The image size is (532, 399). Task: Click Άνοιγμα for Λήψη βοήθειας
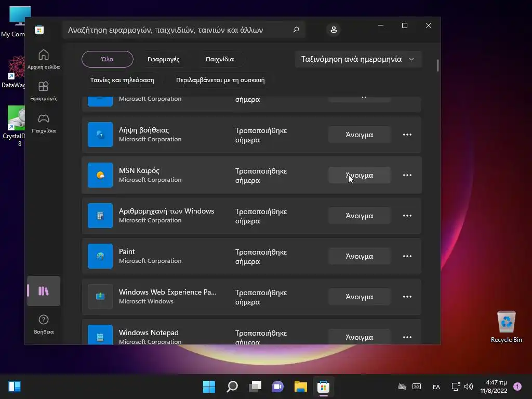point(360,135)
